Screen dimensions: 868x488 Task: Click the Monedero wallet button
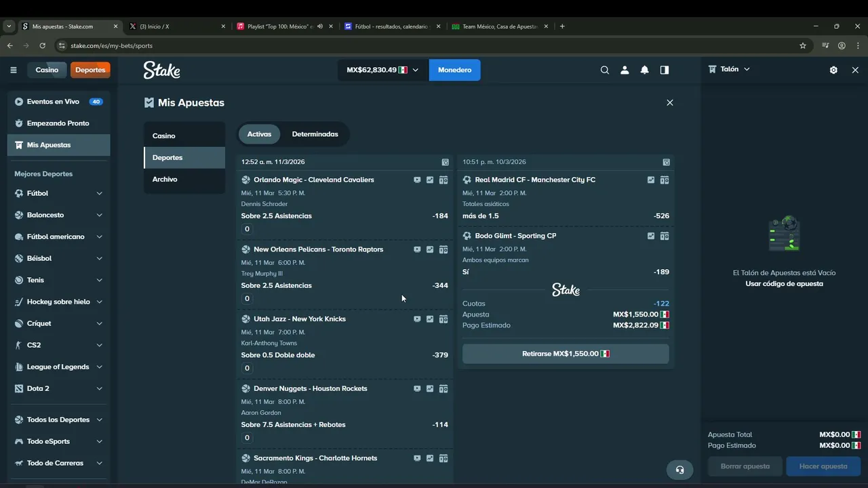[x=454, y=70]
